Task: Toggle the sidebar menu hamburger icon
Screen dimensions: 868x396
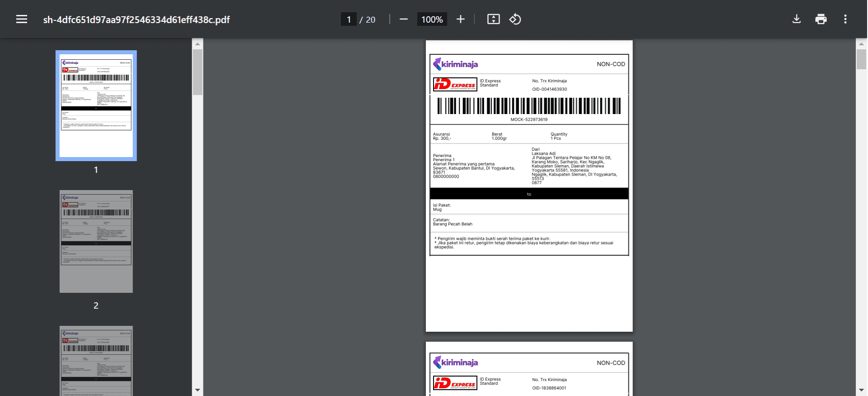Action: tap(22, 19)
